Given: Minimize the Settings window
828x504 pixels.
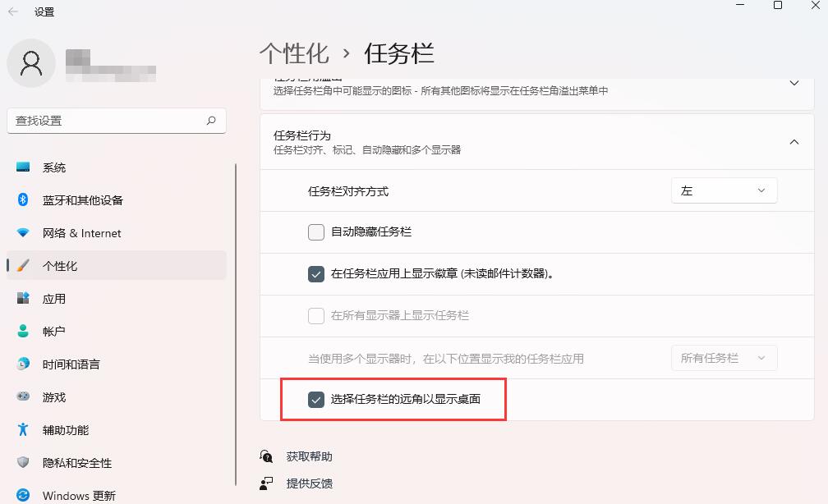Looking at the screenshot, I should tap(740, 5).
